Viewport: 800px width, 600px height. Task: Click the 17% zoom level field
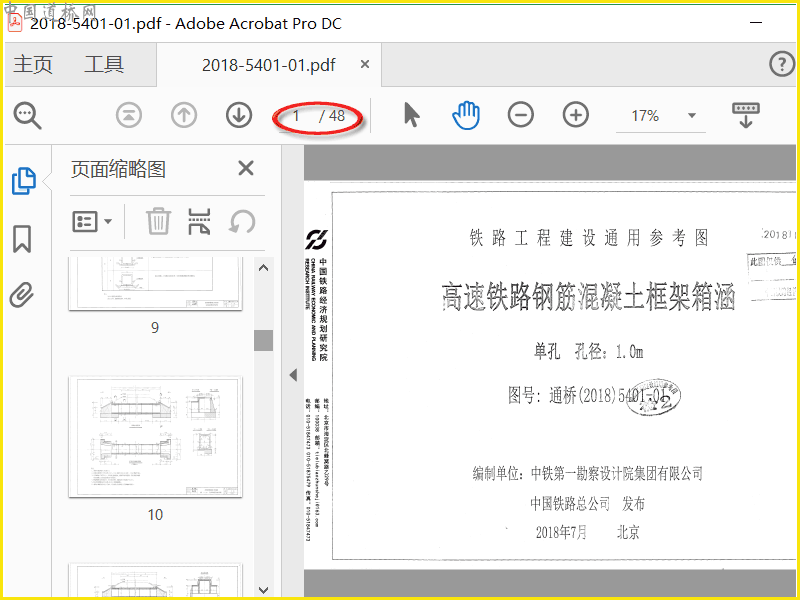coord(645,116)
